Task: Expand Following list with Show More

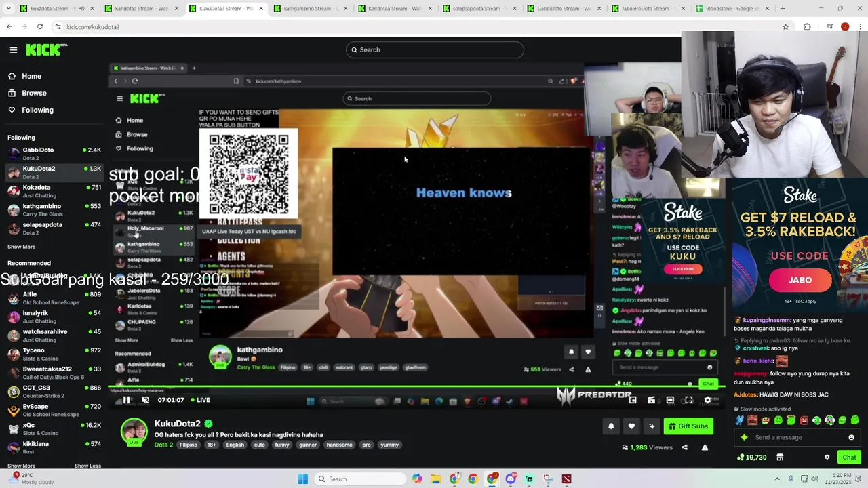Action: coord(21,247)
